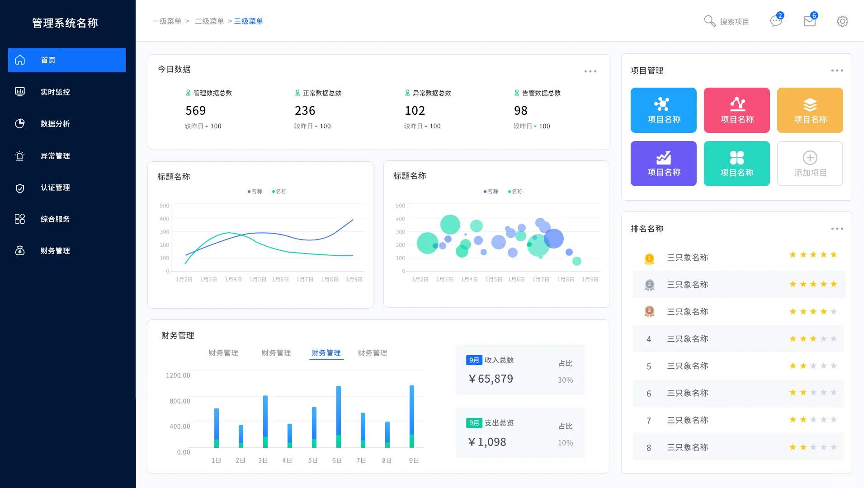The height and width of the screenshot is (488, 868).
Task: Expand 项目管理 panel three-dot menu
Action: tap(837, 70)
